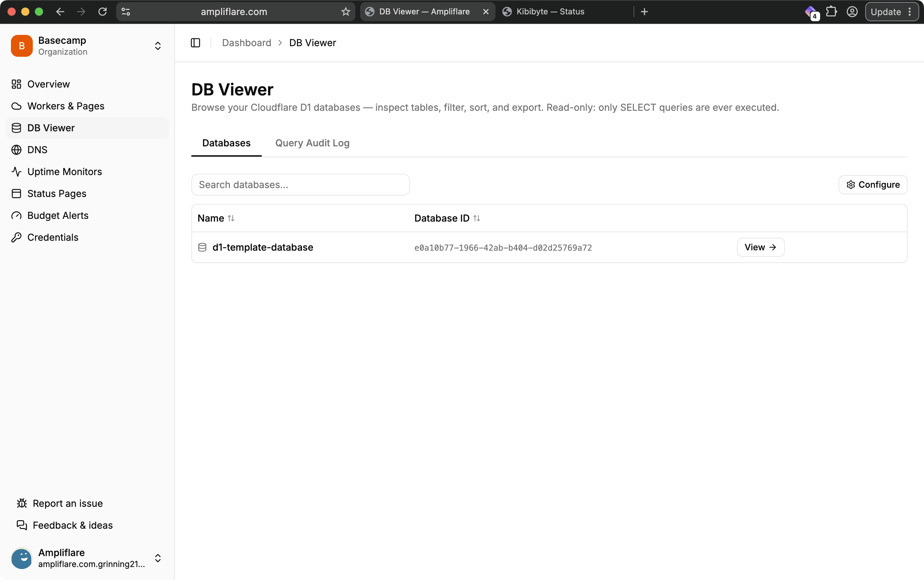Open Overview in the sidebar
Viewport: 924px width, 580px height.
[x=87, y=84]
